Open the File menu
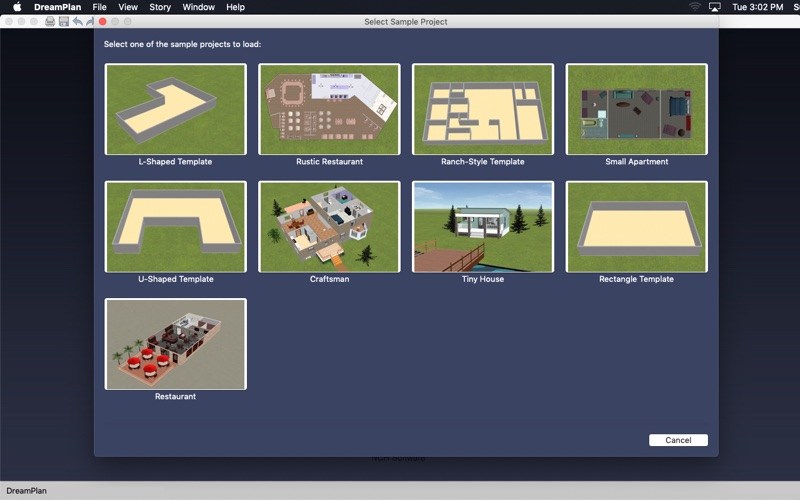The image size is (800, 500). [x=99, y=7]
